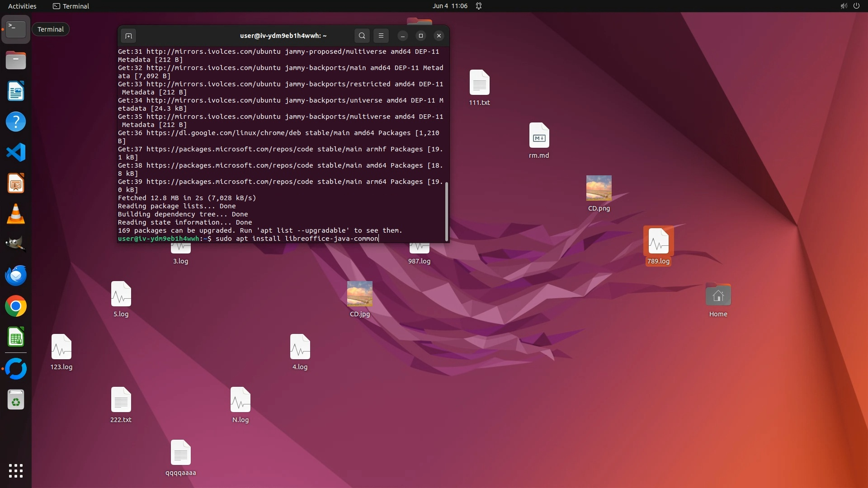868x488 pixels.
Task: Open Thunderbird mail from the dock
Action: click(x=16, y=275)
